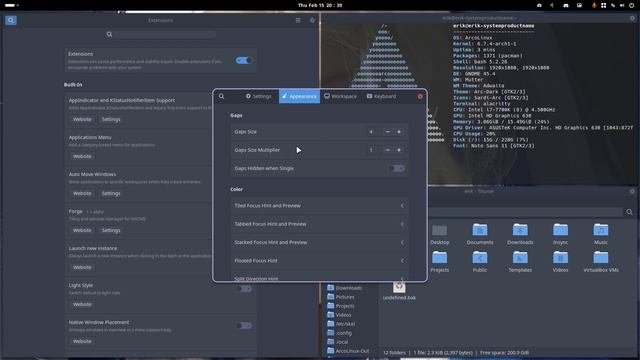
Task: Click the four-squares grid icon in top bar
Action: click(x=603, y=5)
